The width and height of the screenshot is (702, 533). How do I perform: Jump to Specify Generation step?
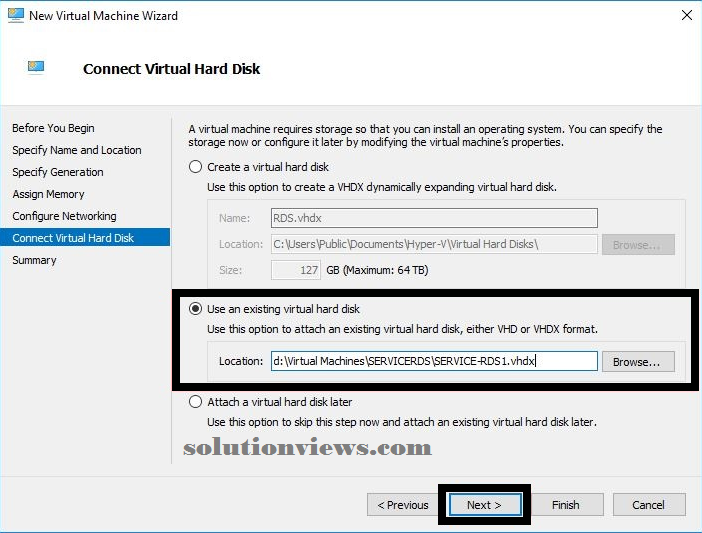click(x=58, y=172)
